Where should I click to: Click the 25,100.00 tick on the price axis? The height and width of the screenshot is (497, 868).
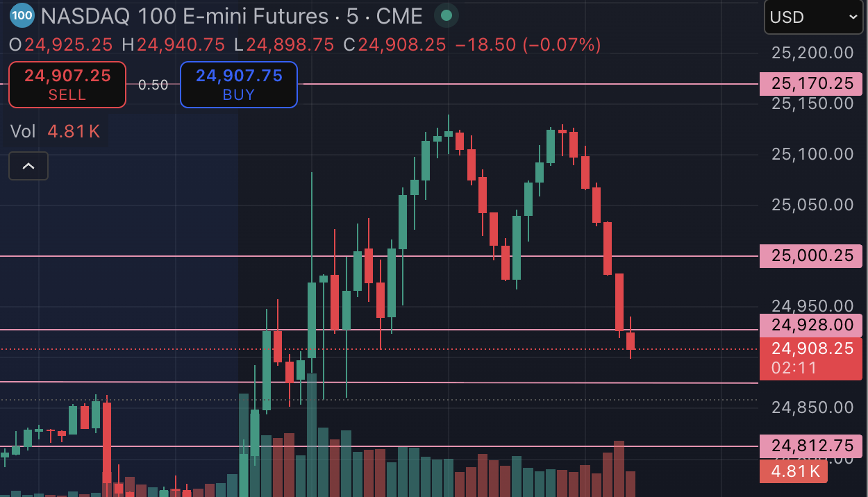click(812, 153)
